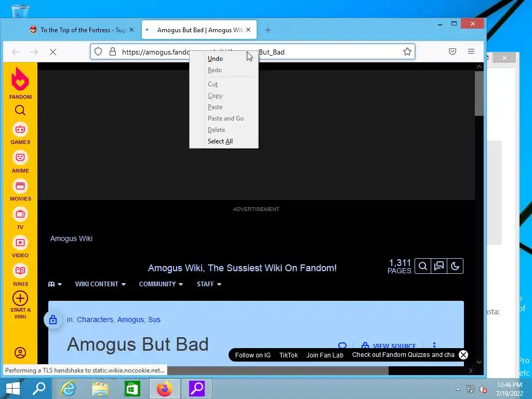Expand the Community dropdown

pos(161,284)
